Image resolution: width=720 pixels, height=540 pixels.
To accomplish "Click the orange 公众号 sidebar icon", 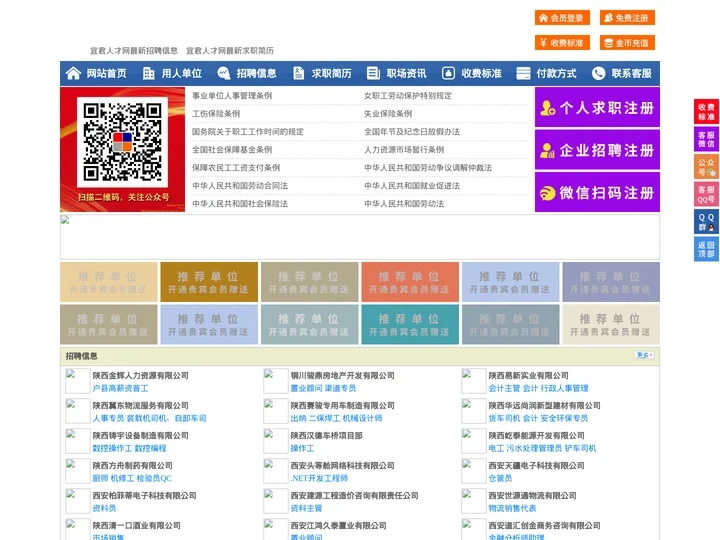I will tap(706, 166).
